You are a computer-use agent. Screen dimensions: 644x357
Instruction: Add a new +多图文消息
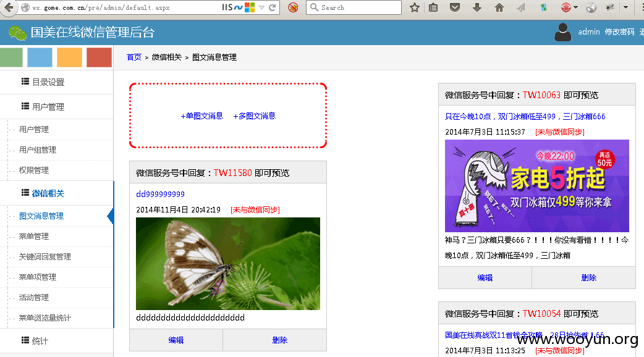coord(254,115)
